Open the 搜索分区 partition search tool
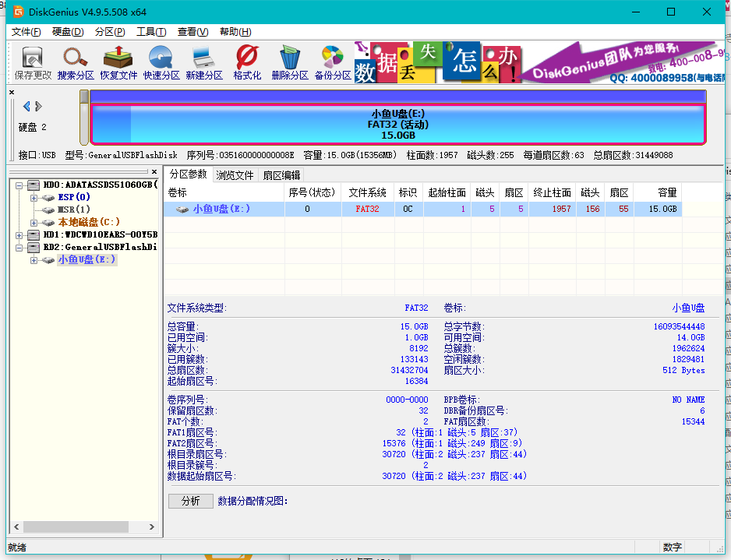731x560 pixels. 75,61
